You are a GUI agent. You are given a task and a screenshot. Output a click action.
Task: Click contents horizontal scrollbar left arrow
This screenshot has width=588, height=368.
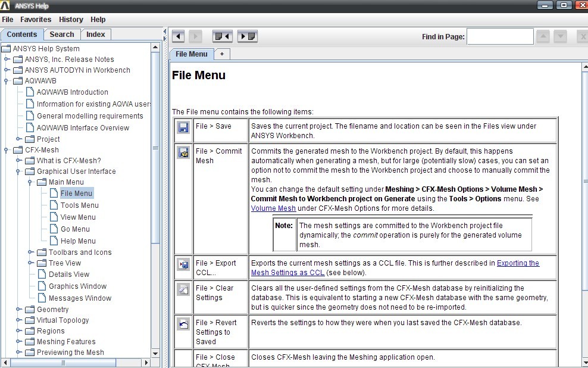[5, 363]
